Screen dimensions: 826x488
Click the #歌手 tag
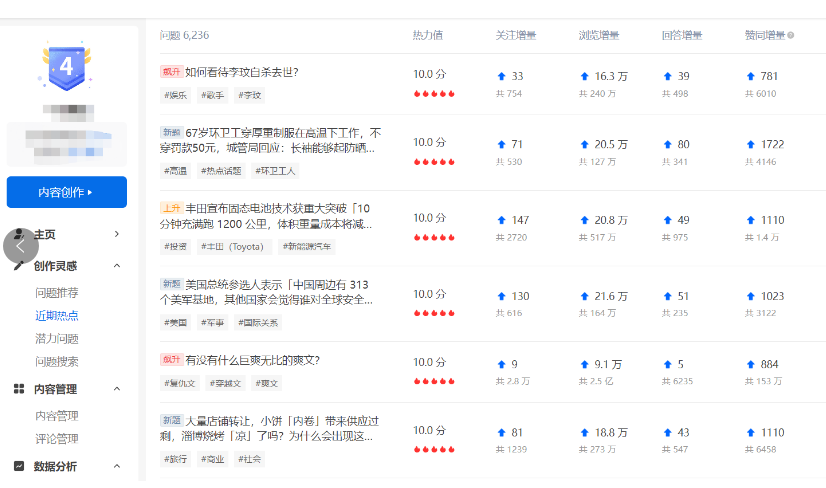pyautogui.click(x=212, y=95)
